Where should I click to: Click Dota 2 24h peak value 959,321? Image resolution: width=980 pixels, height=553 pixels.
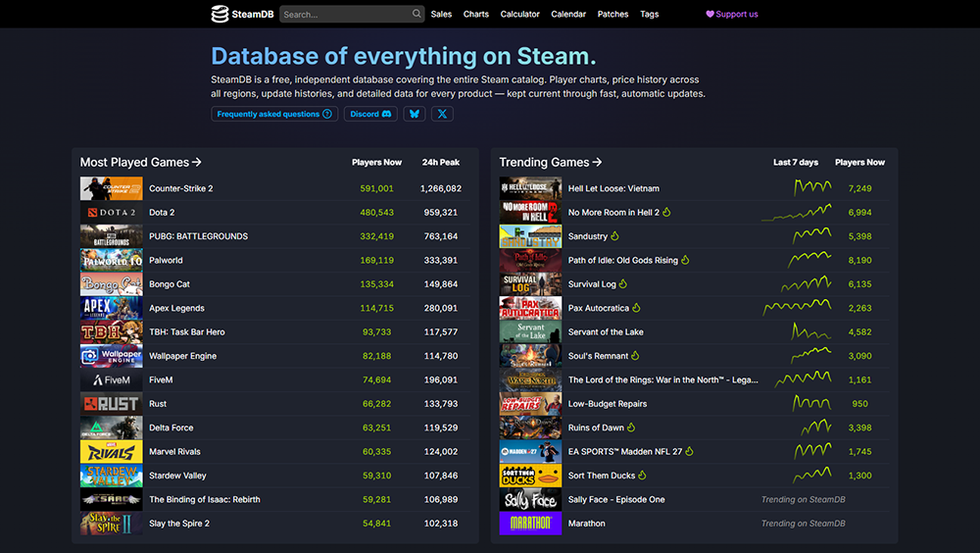tap(441, 213)
